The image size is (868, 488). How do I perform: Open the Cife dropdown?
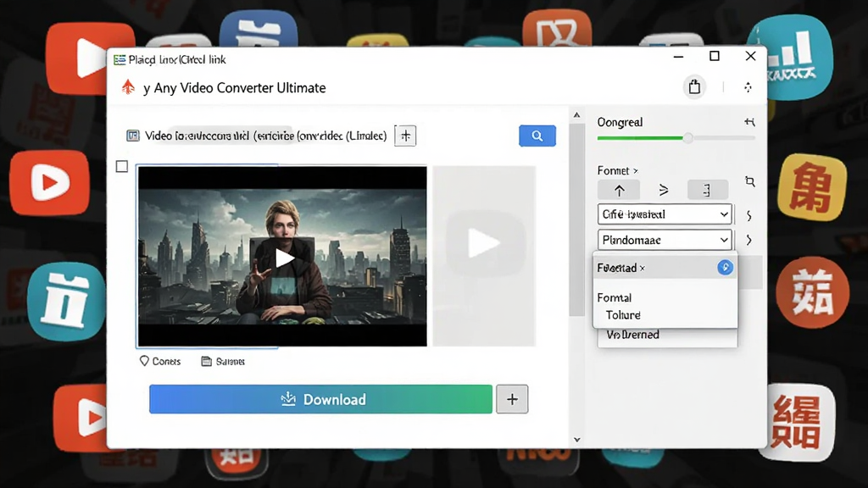point(665,214)
